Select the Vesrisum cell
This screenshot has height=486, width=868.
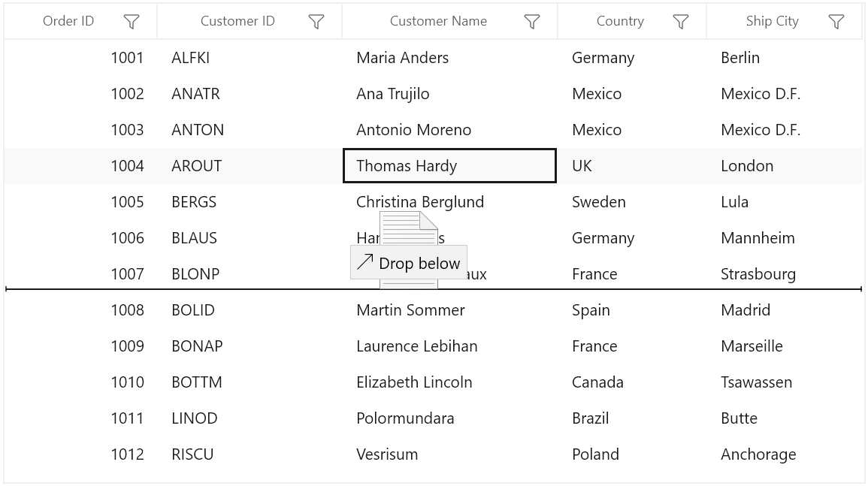[450, 454]
